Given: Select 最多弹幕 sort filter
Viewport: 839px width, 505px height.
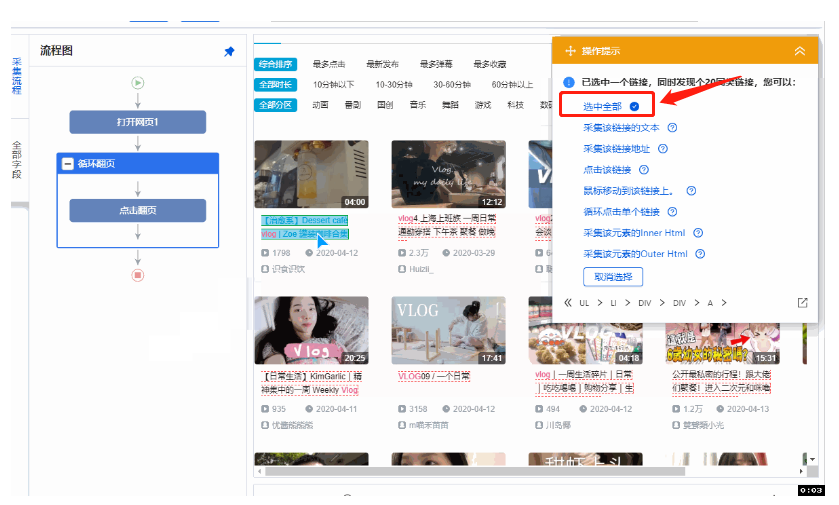Looking at the screenshot, I should point(436,64).
